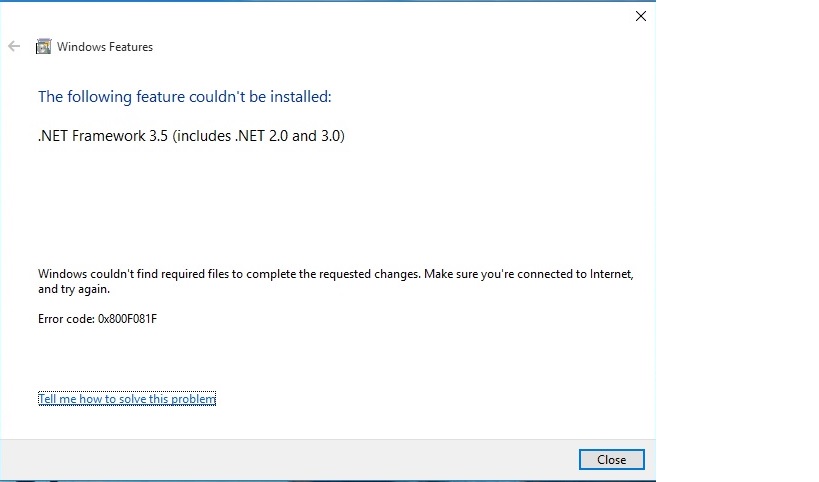This screenshot has height=482, width=819.
Task: Close the dialog with the top-right X
Action: pyautogui.click(x=641, y=16)
